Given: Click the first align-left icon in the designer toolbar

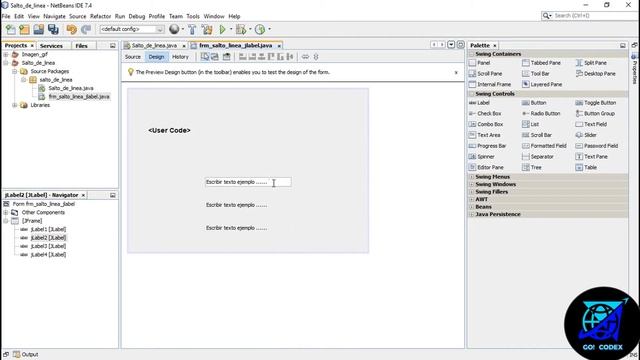Looking at the screenshot, I should click(243, 57).
